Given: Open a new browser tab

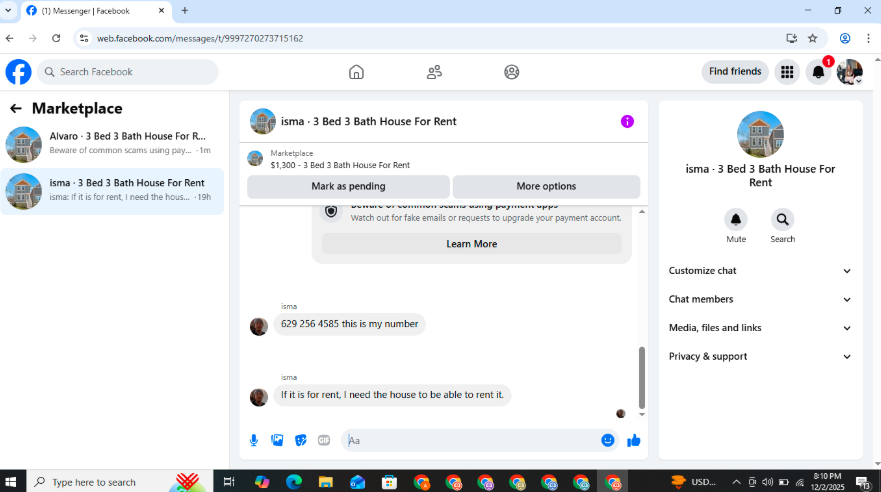Looking at the screenshot, I should 185,11.
